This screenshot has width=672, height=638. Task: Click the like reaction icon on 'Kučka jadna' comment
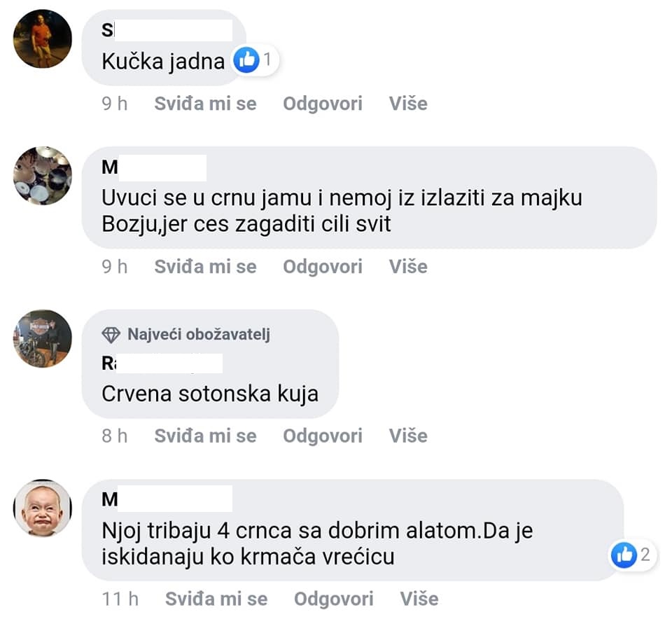click(246, 60)
